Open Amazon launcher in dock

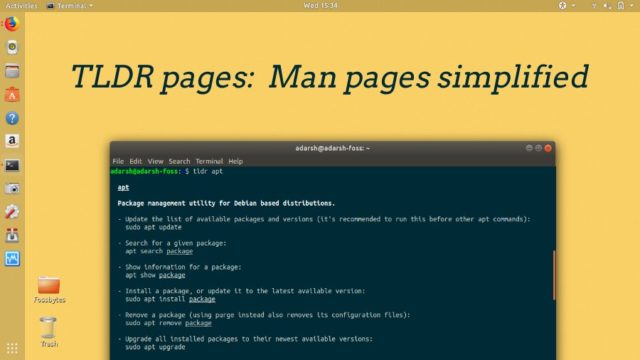click(12, 141)
